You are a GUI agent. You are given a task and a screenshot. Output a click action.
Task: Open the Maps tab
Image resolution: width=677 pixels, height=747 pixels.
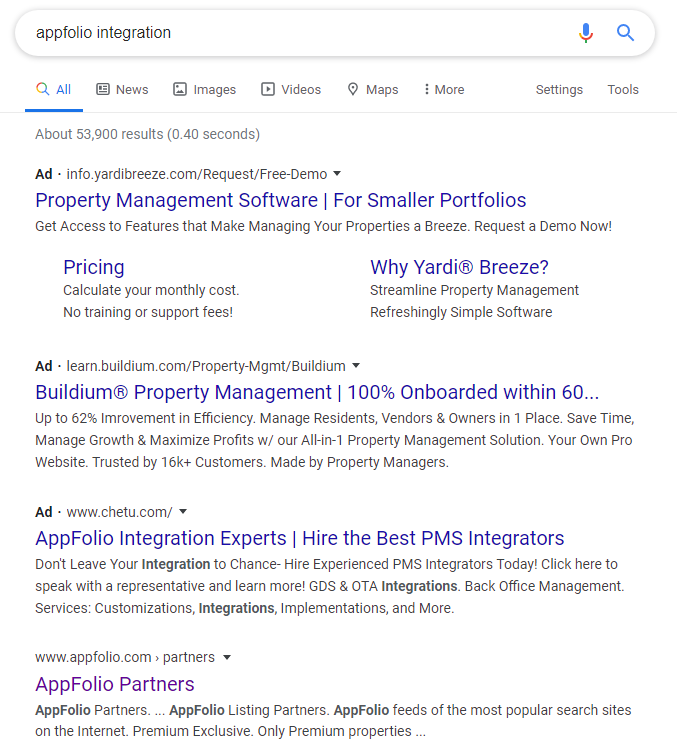point(372,90)
